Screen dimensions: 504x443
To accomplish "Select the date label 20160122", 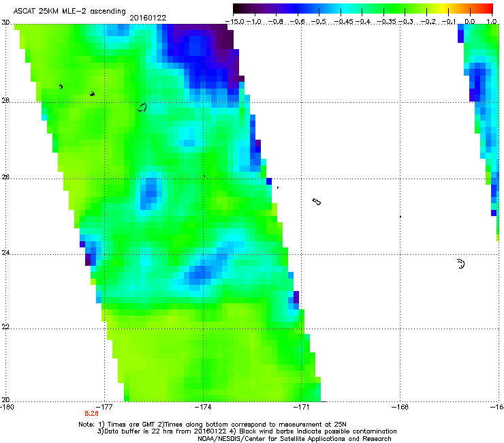I will click(x=148, y=18).
